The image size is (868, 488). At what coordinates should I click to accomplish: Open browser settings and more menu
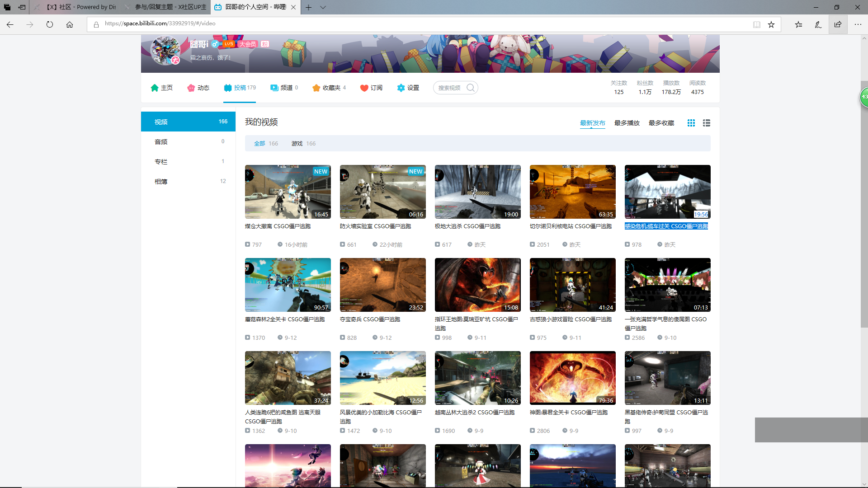point(858,24)
